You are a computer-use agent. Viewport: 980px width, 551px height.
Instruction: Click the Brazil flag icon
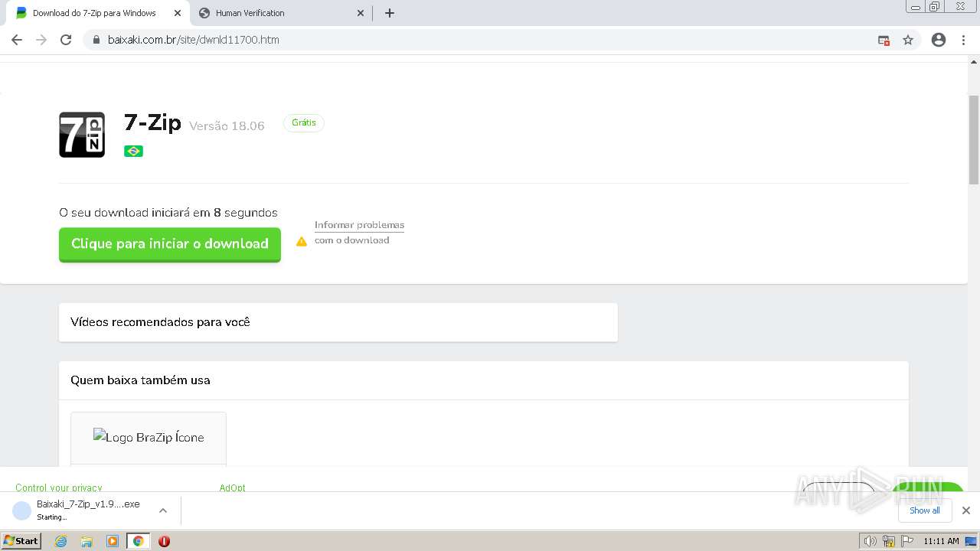133,151
